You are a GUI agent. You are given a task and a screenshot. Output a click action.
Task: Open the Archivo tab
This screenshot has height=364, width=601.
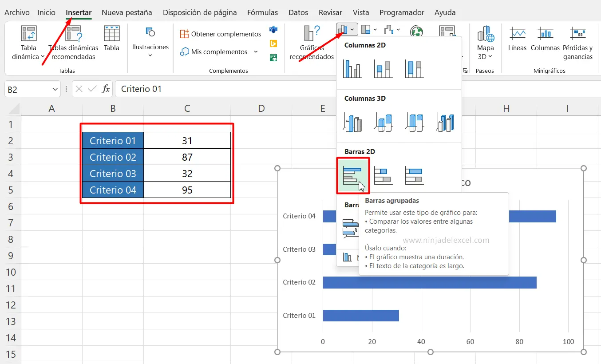pos(17,12)
